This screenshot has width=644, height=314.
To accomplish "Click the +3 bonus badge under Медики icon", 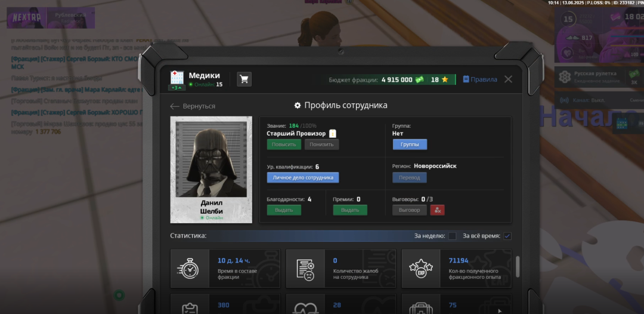I will click(x=176, y=88).
